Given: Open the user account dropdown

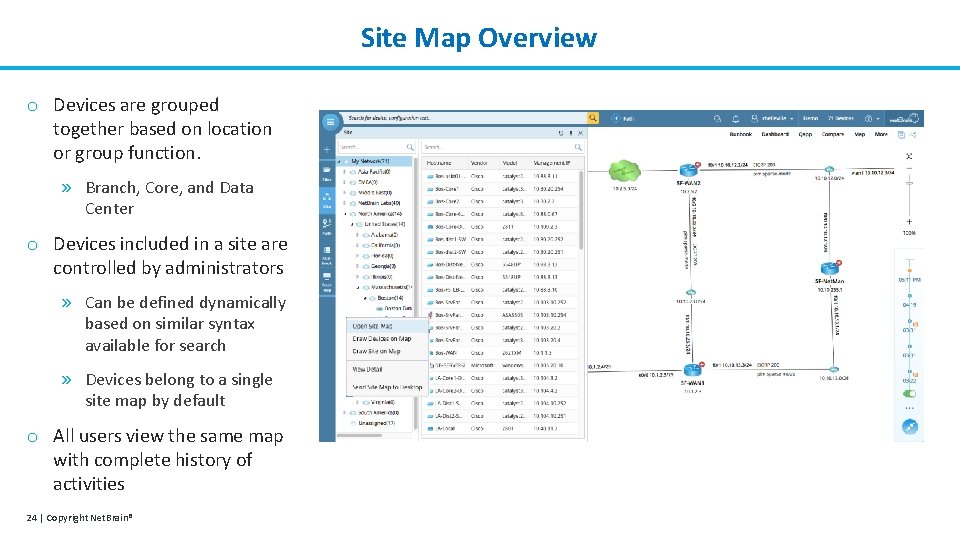Looking at the screenshot, I should (x=772, y=118).
